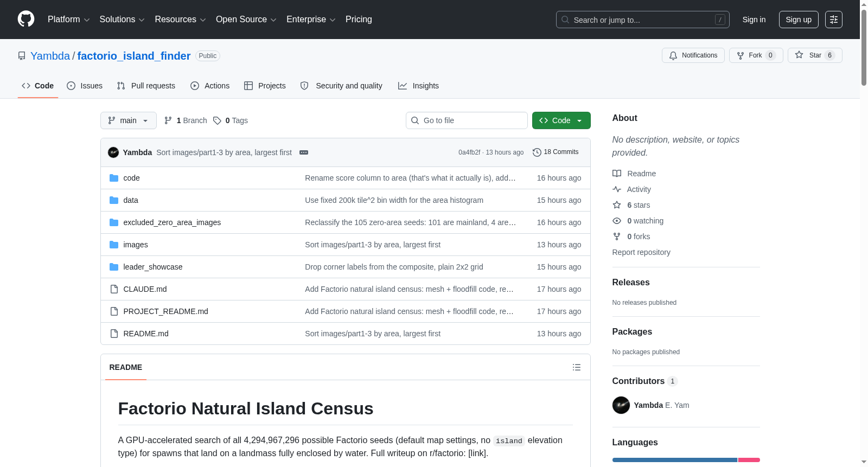Open the factorio_island_finder repo name link
Image resolution: width=868 pixels, height=467 pixels.
tap(134, 56)
